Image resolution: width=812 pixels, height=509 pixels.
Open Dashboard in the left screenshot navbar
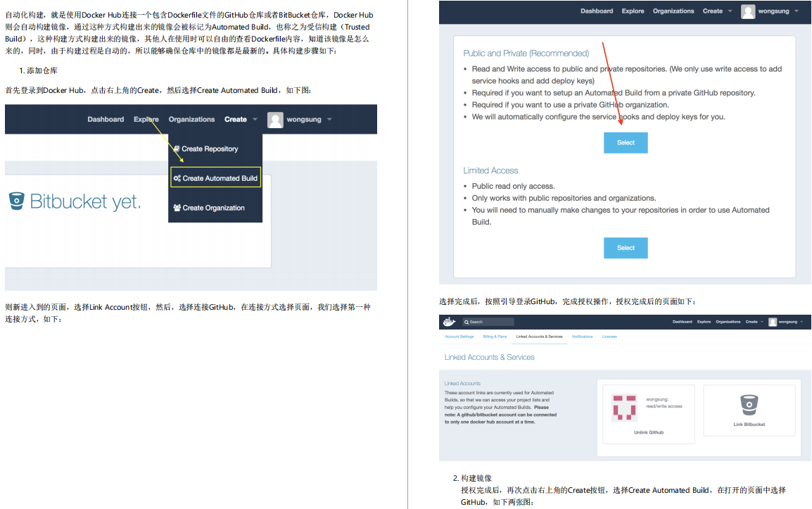[106, 119]
